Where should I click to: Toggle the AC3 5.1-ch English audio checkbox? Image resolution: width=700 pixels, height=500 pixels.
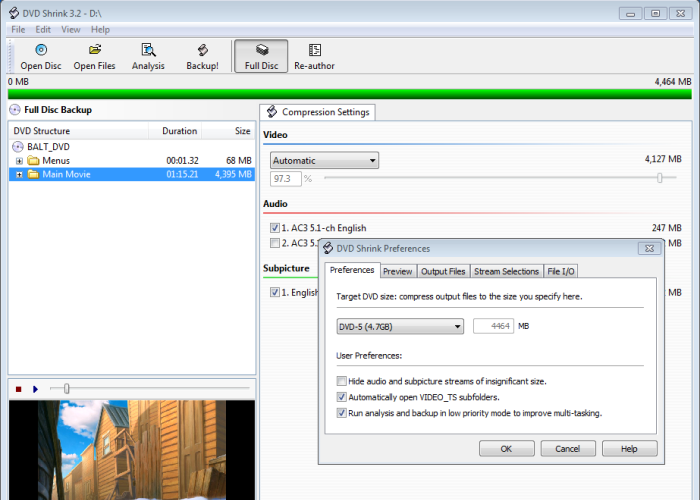(x=275, y=228)
